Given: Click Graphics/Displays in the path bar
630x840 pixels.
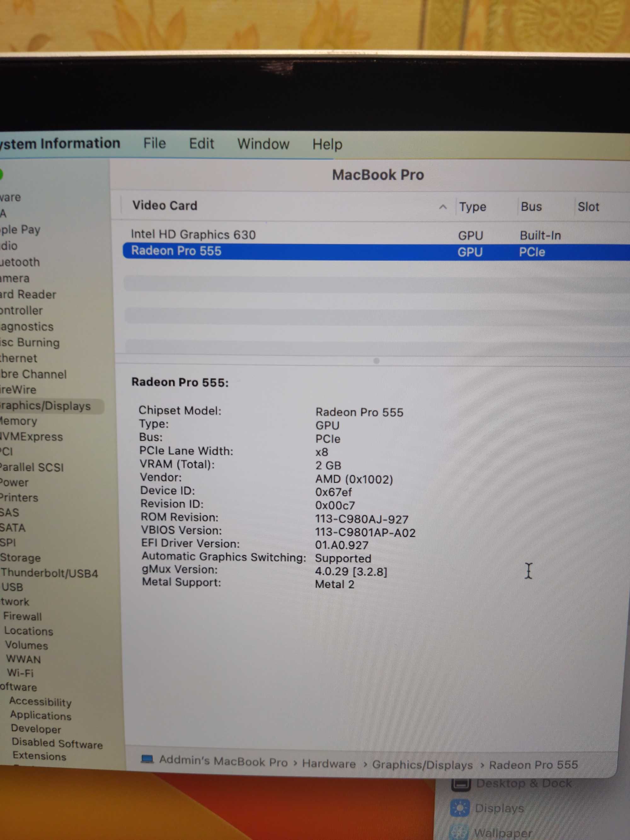Looking at the screenshot, I should 422,764.
